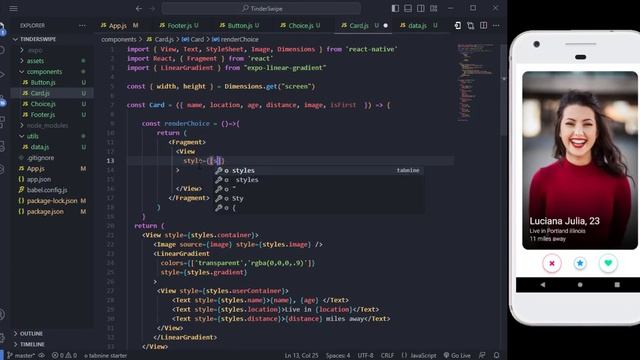The height and width of the screenshot is (360, 640).
Task: Click the feedback icon in status bar
Action: 482,356
